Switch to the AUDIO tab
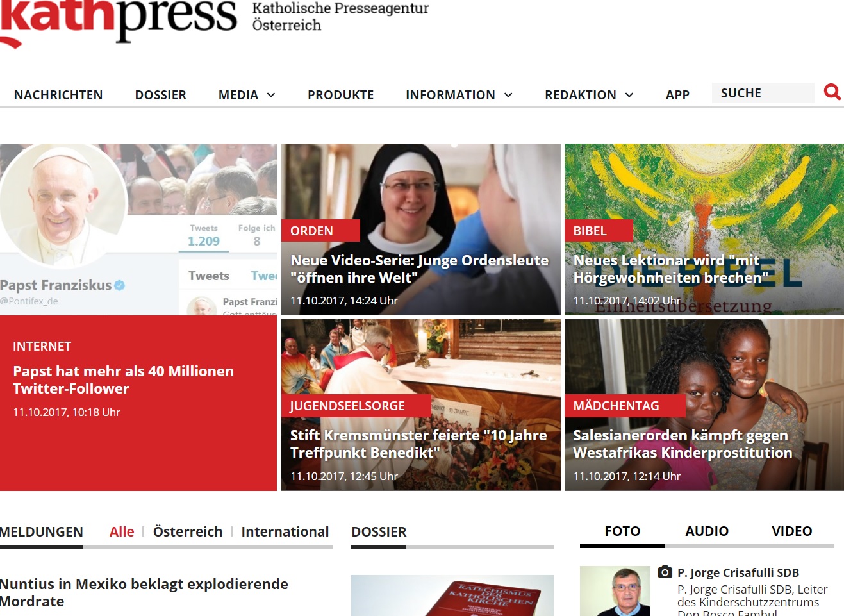Screen dimensions: 844x616 click(x=707, y=531)
